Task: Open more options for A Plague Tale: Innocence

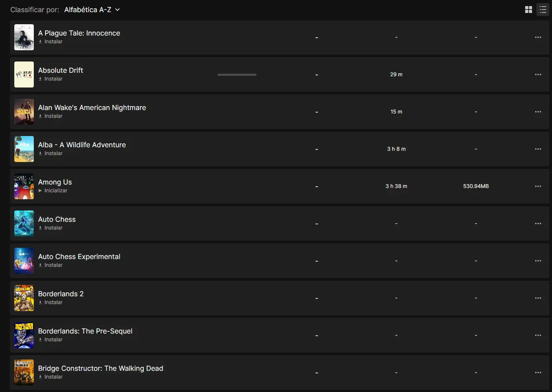Action: [538, 37]
